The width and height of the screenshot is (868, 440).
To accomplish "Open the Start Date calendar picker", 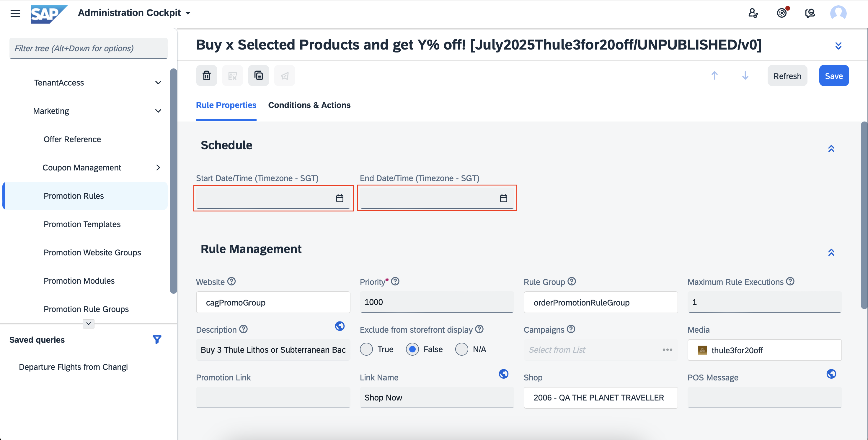I will tap(339, 198).
